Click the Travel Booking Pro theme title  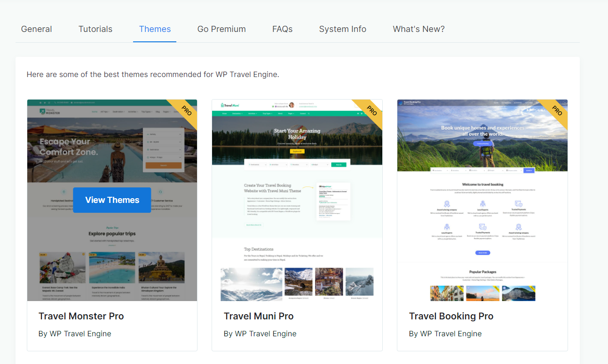point(451,316)
